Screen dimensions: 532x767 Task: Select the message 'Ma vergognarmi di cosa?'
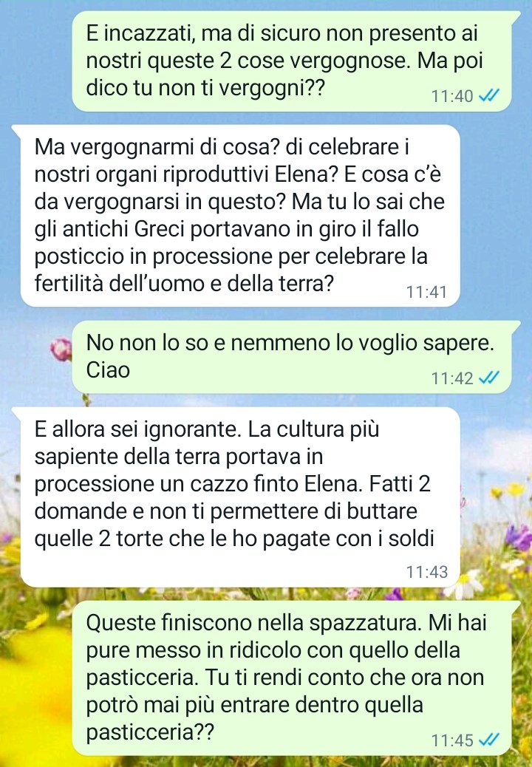click(240, 216)
